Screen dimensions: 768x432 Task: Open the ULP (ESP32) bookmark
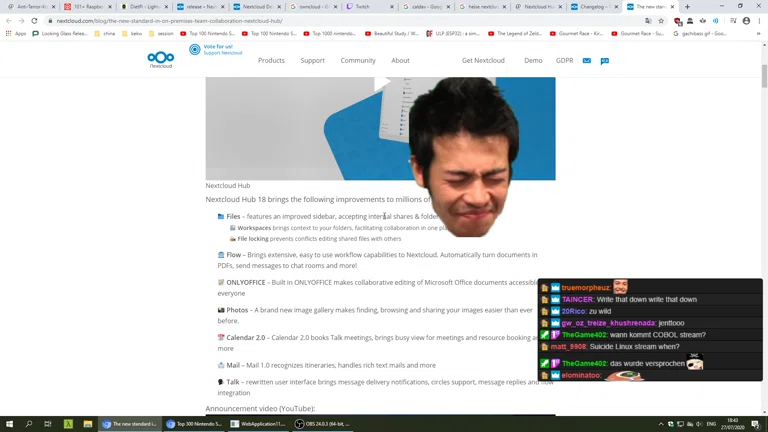(453, 34)
